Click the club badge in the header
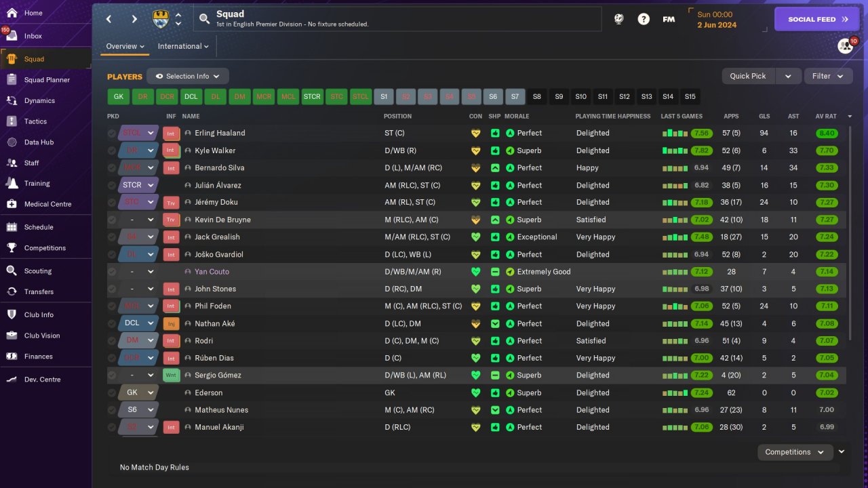The image size is (868, 488). coord(161,19)
